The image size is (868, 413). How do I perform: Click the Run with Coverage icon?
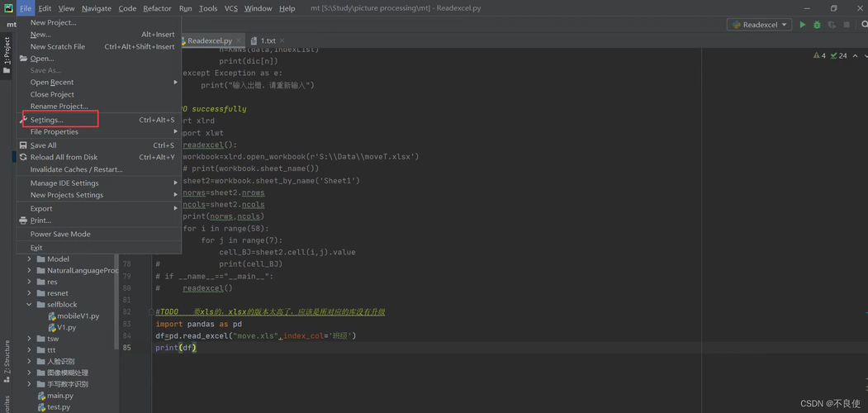point(832,24)
